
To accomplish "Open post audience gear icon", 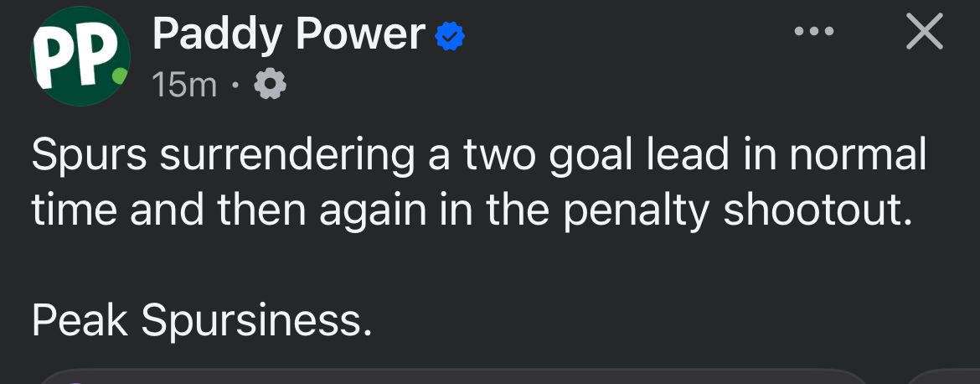I will (270, 85).
